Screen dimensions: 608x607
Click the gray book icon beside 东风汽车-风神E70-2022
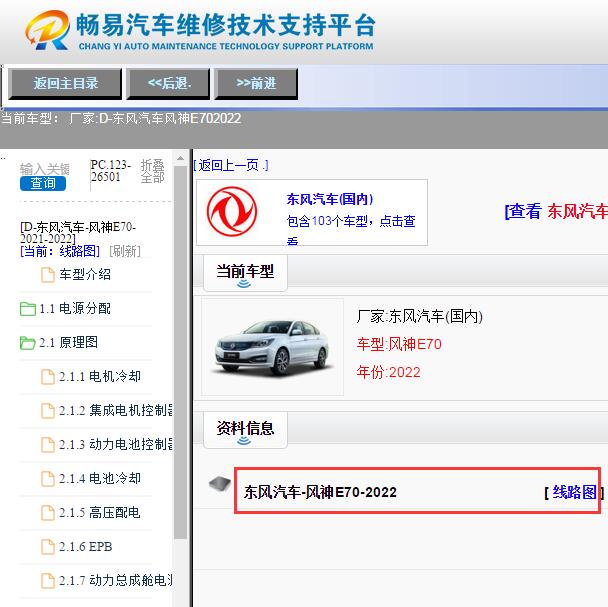[x=219, y=484]
